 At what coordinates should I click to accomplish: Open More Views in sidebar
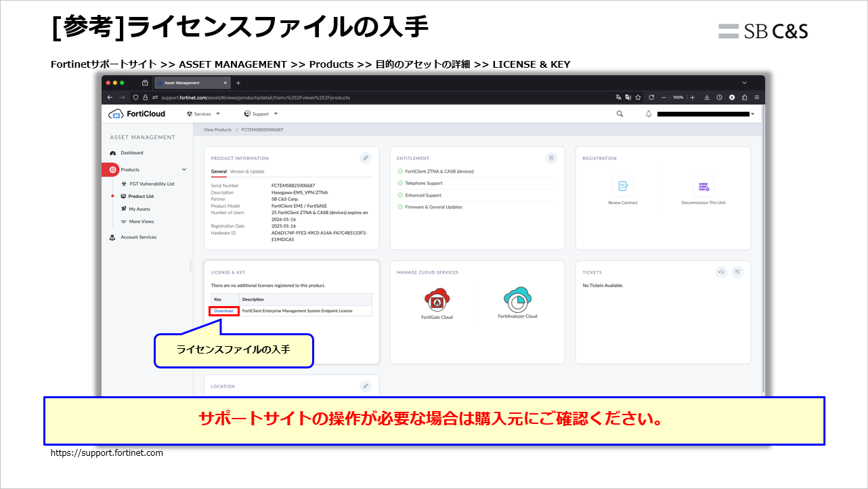pos(137,221)
